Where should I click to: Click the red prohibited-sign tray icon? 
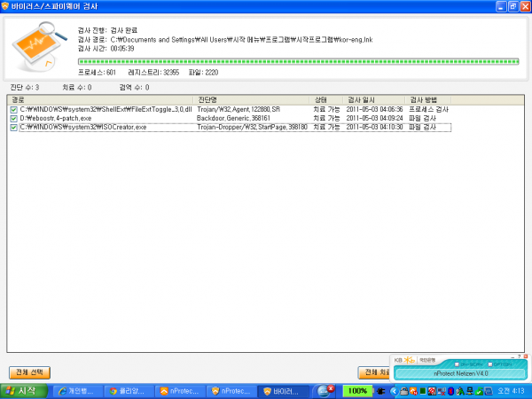point(432,391)
